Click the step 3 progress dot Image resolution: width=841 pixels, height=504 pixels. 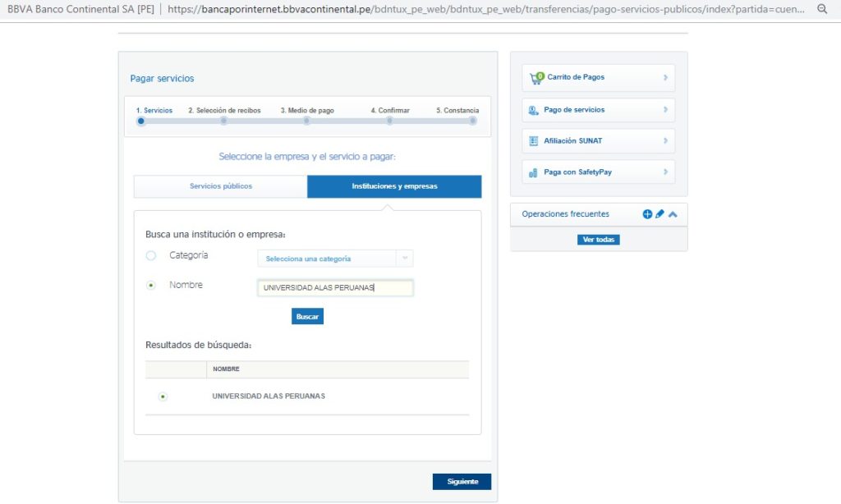point(306,121)
